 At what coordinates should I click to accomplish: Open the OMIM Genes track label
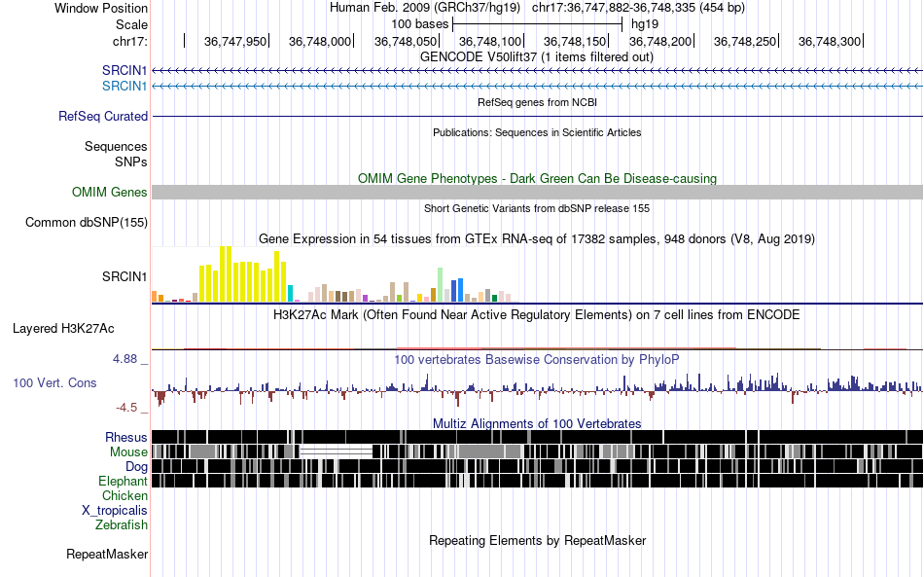click(110, 192)
